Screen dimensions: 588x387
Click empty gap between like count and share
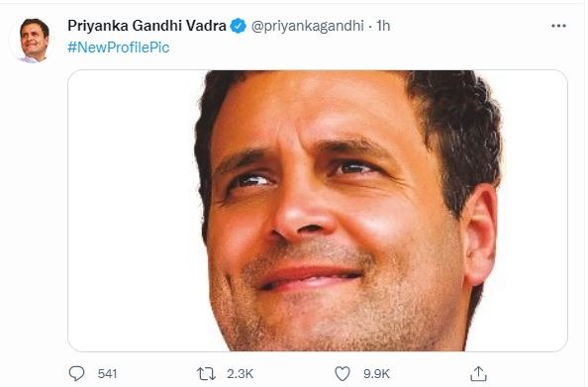coord(431,374)
